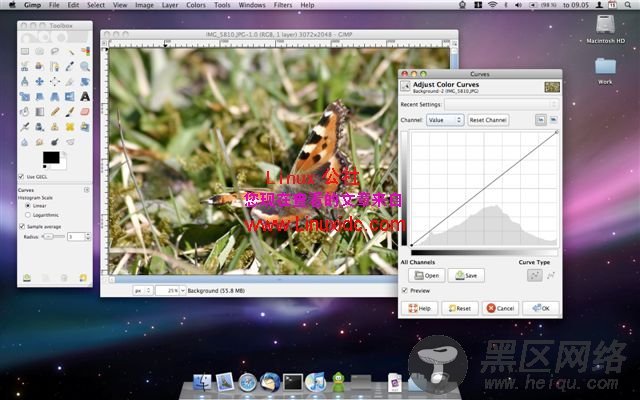Open the Layer menu
Viewport: 640px width, 400px height.
click(170, 5)
